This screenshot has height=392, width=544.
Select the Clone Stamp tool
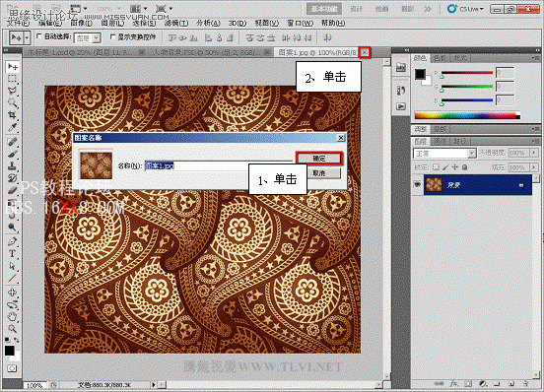click(13, 166)
